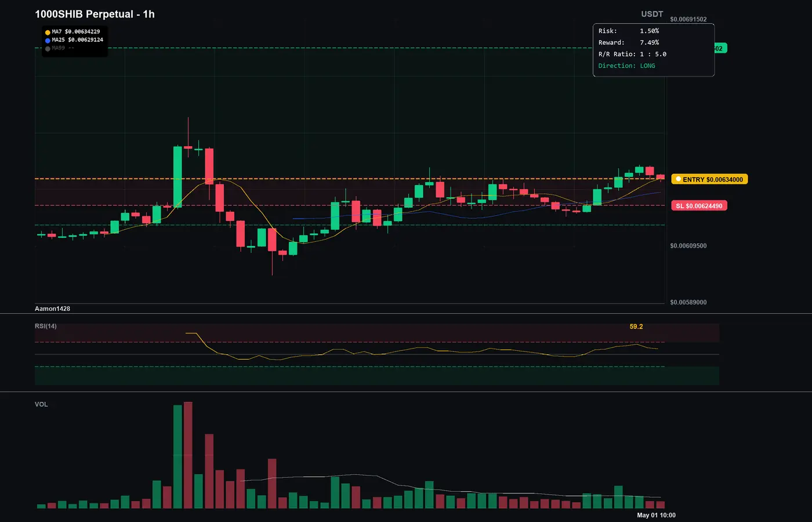Click the VOL panel label
The height and width of the screenshot is (522, 812).
click(x=41, y=404)
